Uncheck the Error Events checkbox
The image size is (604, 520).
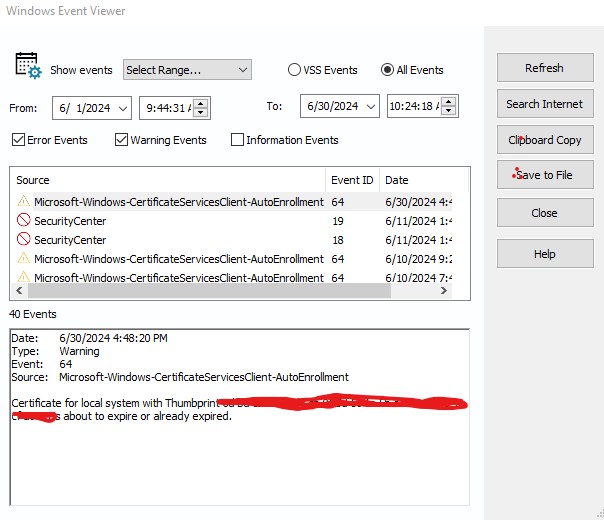click(19, 140)
